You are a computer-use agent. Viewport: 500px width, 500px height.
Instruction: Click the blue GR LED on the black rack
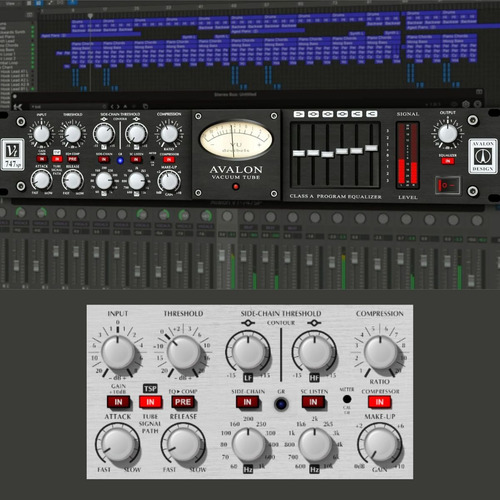point(120,161)
